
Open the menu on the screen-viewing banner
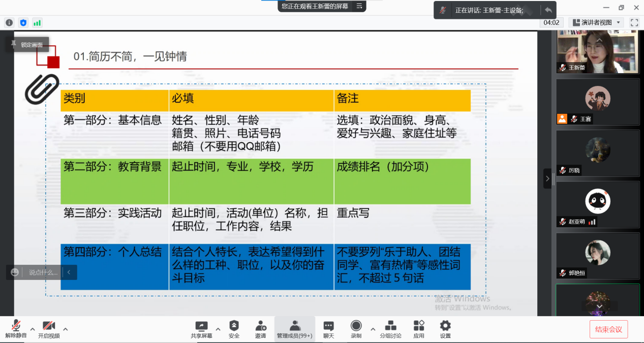359,6
